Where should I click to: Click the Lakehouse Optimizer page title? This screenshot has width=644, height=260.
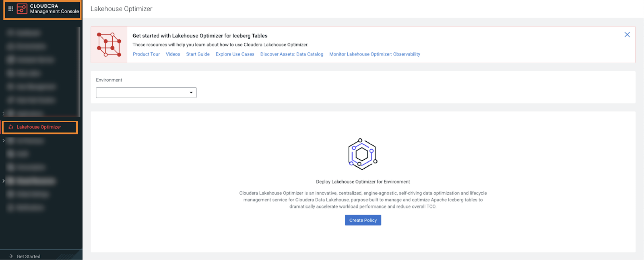point(121,9)
